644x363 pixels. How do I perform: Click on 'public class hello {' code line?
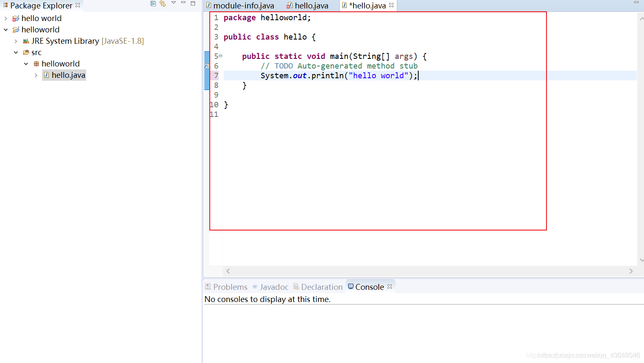click(269, 37)
